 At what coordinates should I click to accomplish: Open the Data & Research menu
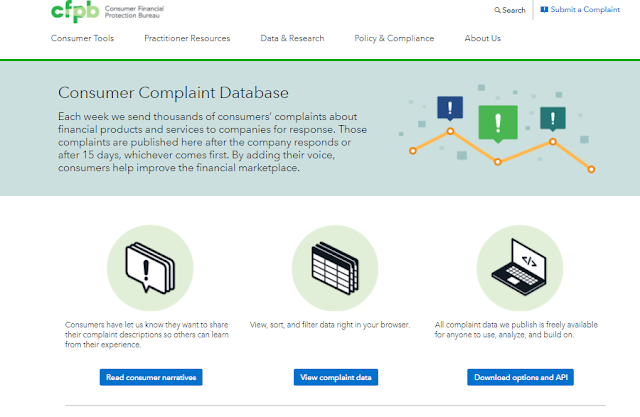click(292, 38)
